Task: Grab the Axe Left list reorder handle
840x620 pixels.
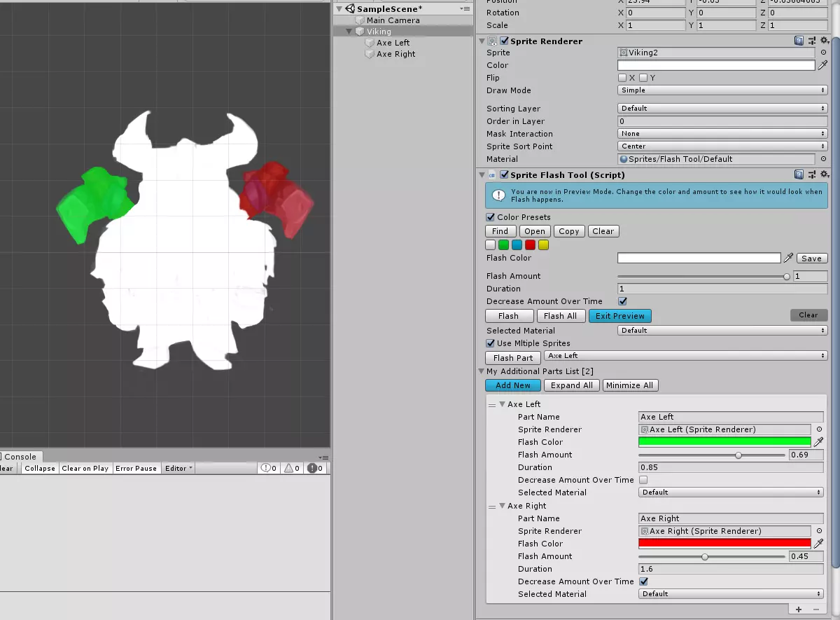Action: click(492, 405)
